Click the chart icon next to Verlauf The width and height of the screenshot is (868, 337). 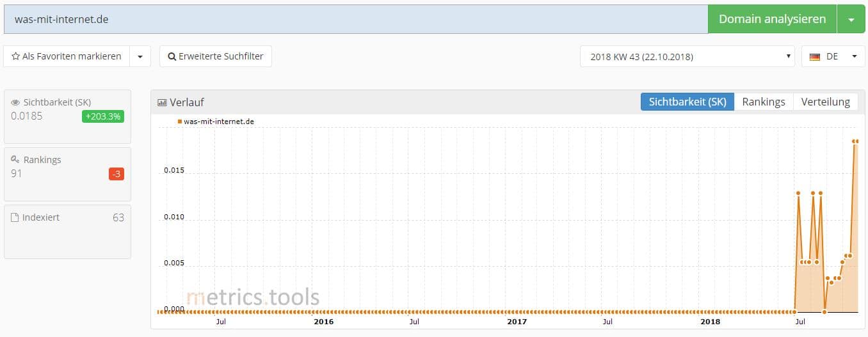(x=162, y=102)
